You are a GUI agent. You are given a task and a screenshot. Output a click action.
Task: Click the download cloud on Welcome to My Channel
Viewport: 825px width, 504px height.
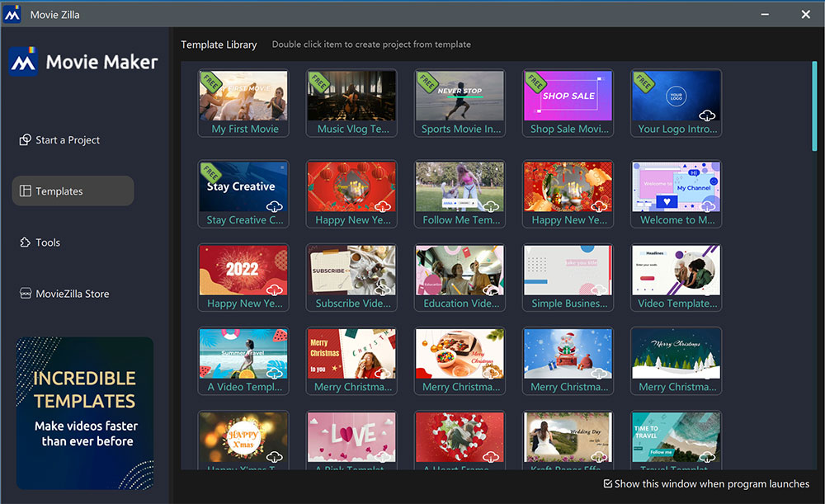click(707, 205)
